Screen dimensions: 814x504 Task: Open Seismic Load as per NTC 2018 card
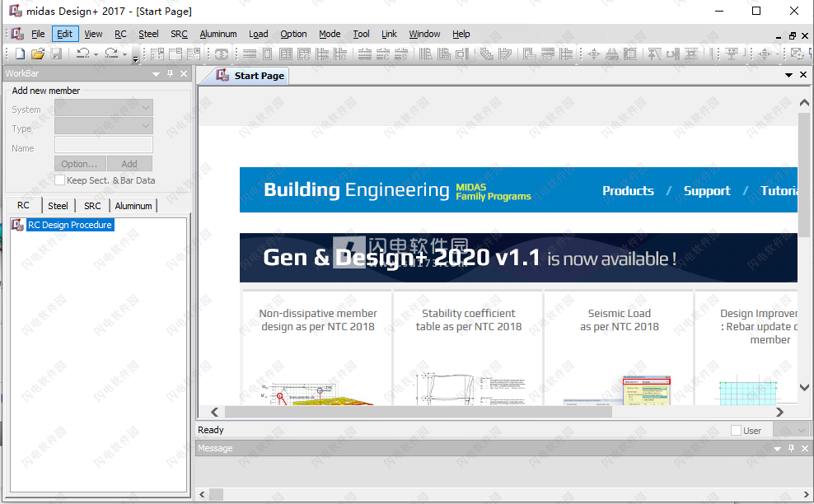pos(619,348)
